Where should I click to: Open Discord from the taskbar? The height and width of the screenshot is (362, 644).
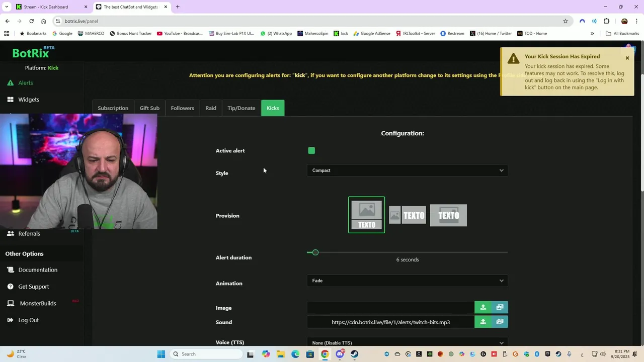pyautogui.click(x=340, y=354)
